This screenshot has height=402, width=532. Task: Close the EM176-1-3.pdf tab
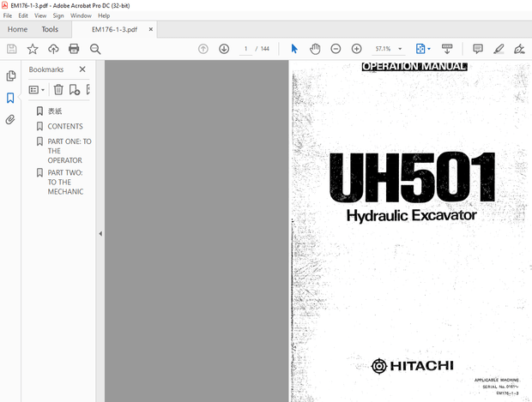tap(151, 29)
